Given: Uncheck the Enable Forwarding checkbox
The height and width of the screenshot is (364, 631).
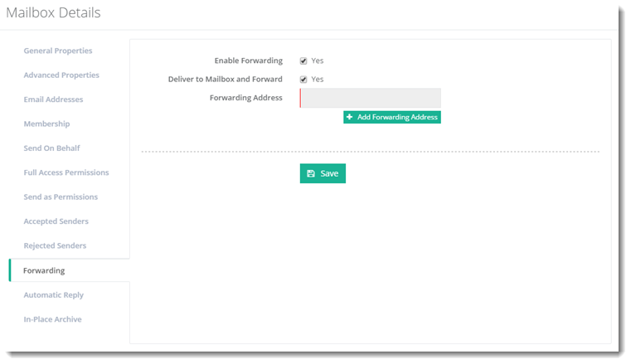Looking at the screenshot, I should (303, 61).
